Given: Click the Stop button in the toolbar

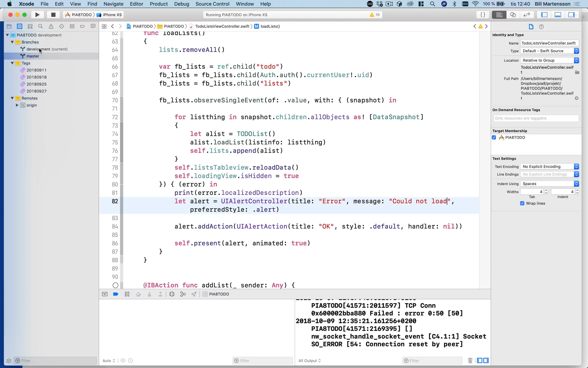Looking at the screenshot, I should pos(53,15).
